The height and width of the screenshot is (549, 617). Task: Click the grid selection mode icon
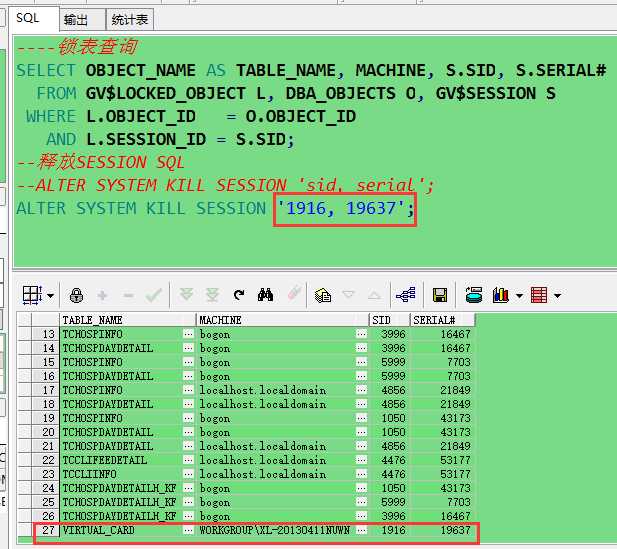[x=32, y=295]
